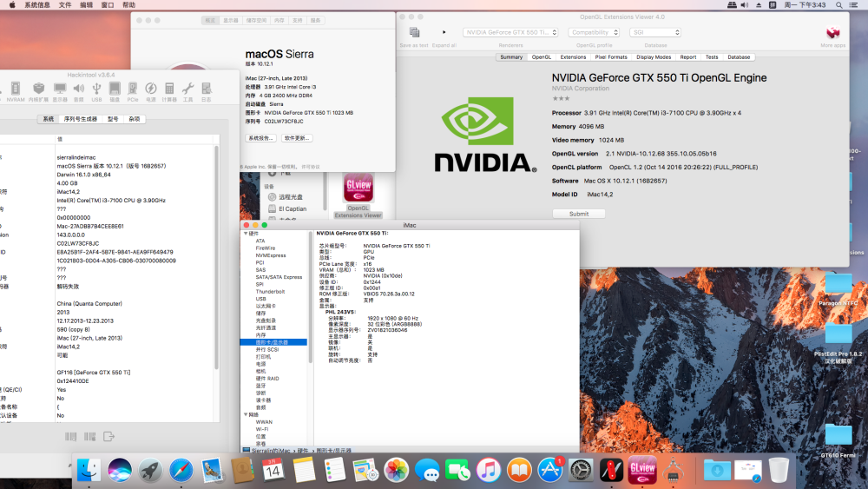
Task: Open the Trash in the Dock
Action: pyautogui.click(x=779, y=470)
